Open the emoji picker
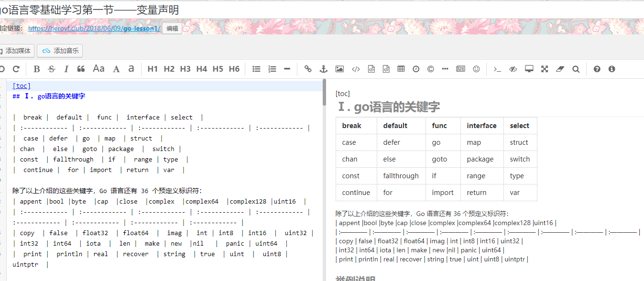This screenshot has width=644, height=281. pyautogui.click(x=476, y=69)
